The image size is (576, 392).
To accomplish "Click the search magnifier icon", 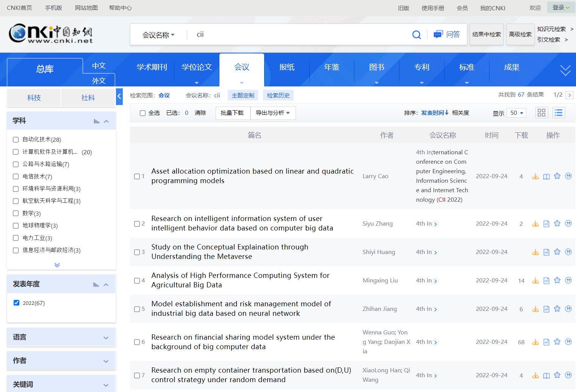I will pyautogui.click(x=416, y=34).
